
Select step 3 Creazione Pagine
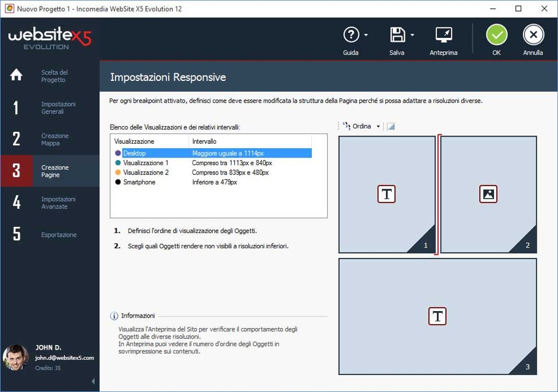tap(50, 171)
